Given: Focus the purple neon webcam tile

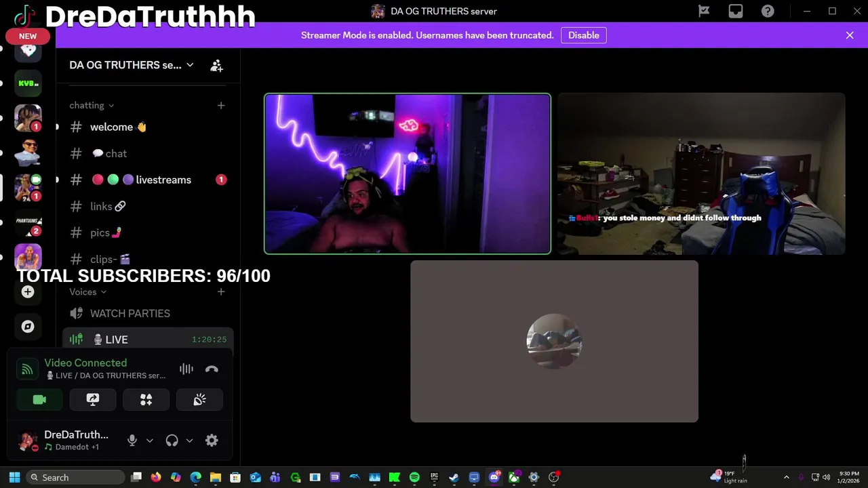Looking at the screenshot, I should pyautogui.click(x=408, y=174).
